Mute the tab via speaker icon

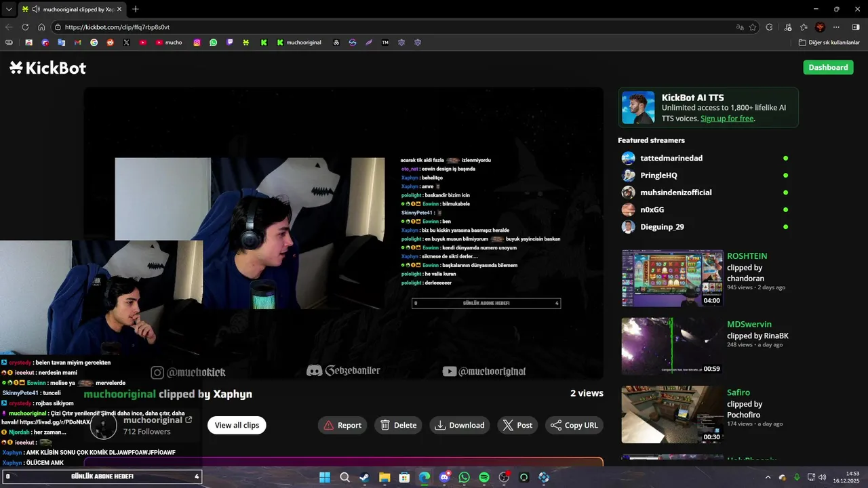click(x=35, y=9)
